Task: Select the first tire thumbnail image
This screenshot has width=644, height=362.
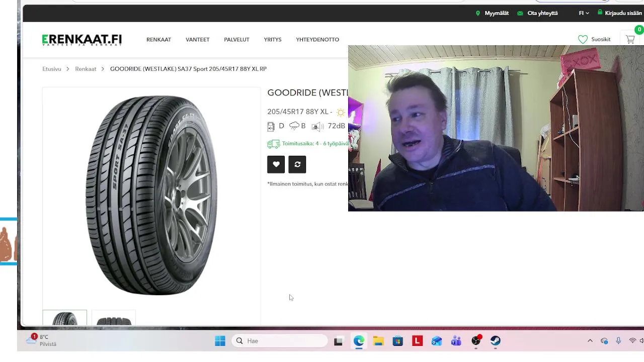Action: [64, 318]
